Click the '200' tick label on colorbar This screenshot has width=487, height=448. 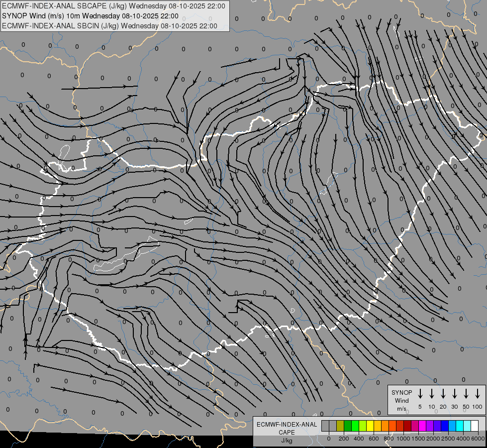tap(344, 439)
